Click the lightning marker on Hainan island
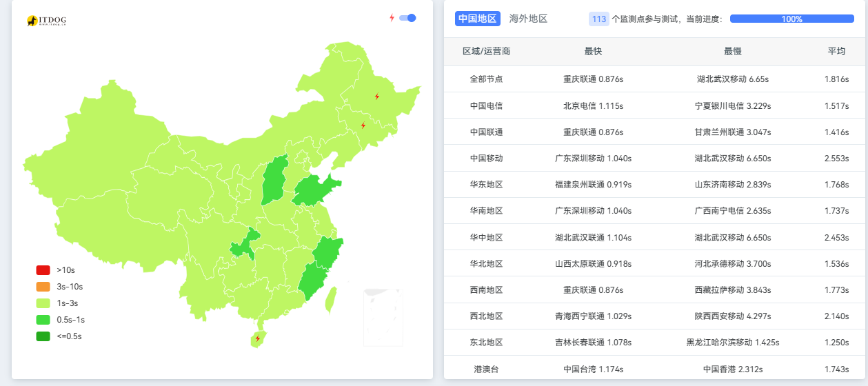Screen dimensions: 868x386 tap(258, 338)
